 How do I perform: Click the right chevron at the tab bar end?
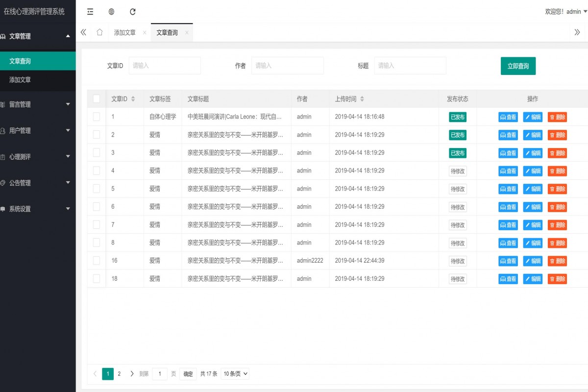tap(577, 32)
